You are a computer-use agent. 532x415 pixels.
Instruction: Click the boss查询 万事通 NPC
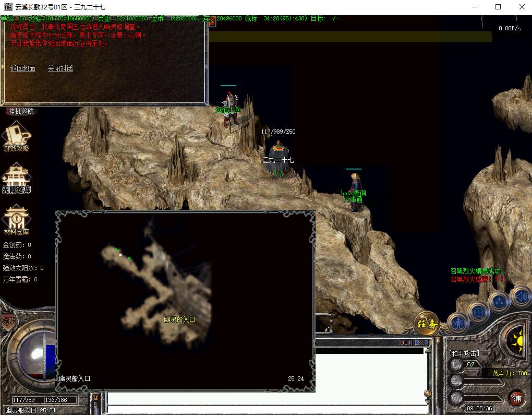355,193
